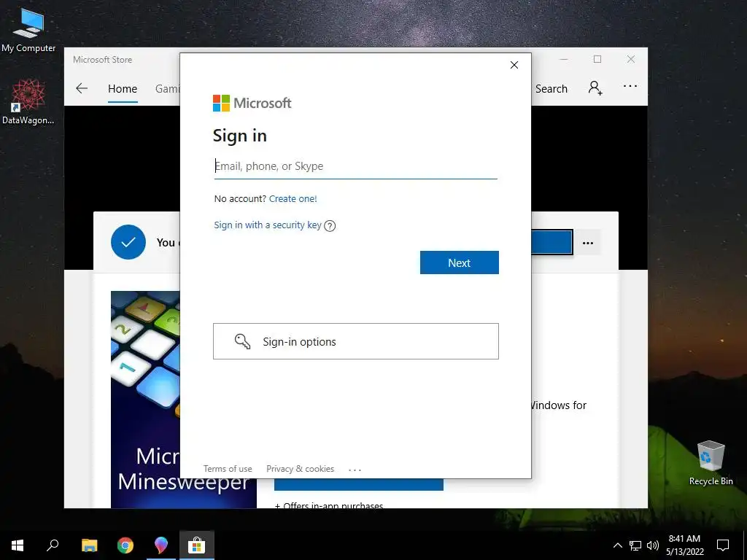747x560 pixels.
Task: Click the security key help question icon
Action: pos(330,226)
